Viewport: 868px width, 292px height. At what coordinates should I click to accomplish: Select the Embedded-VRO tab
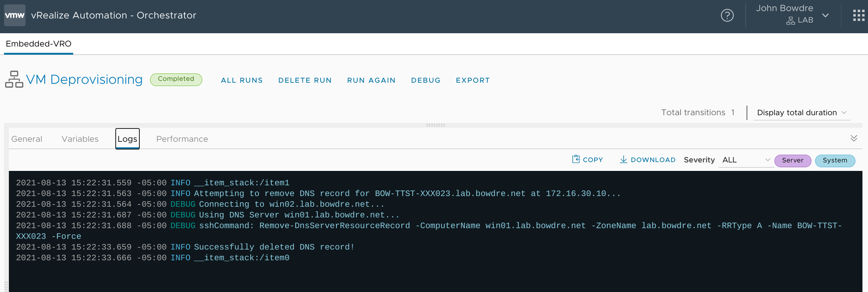click(x=38, y=44)
